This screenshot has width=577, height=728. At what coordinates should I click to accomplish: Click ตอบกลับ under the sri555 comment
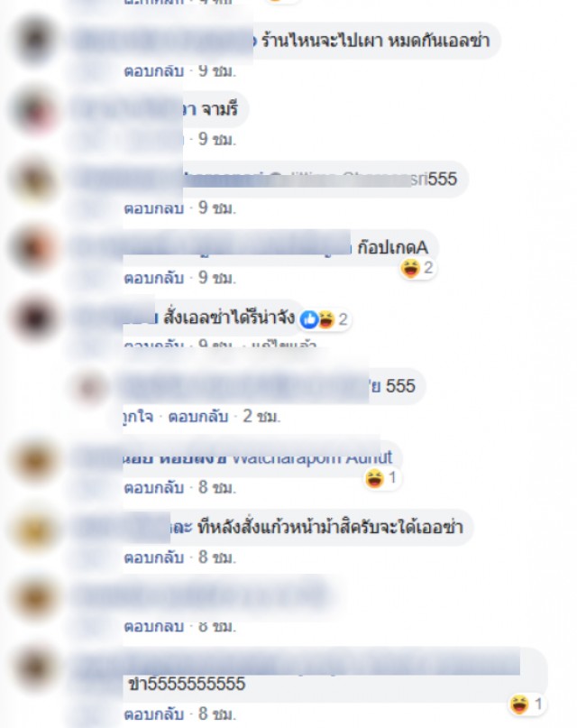(154, 208)
